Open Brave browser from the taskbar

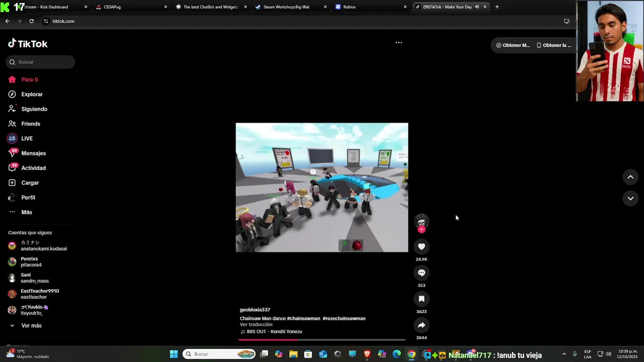367,354
